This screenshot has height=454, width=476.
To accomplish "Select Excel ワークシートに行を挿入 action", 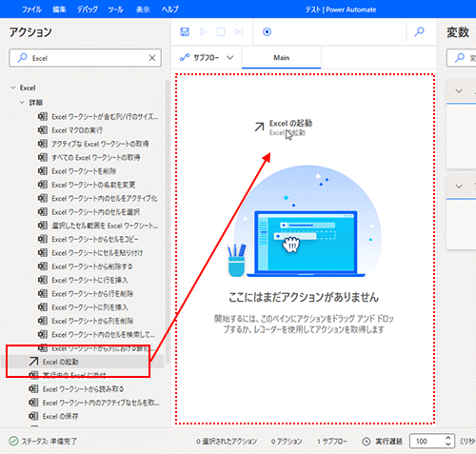I will [x=83, y=281].
